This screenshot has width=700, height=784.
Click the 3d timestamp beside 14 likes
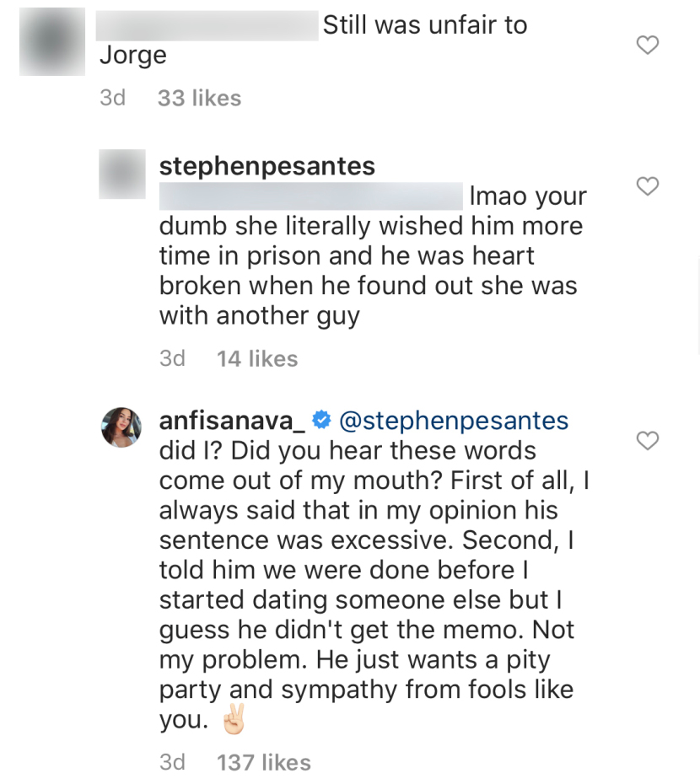coord(172,358)
